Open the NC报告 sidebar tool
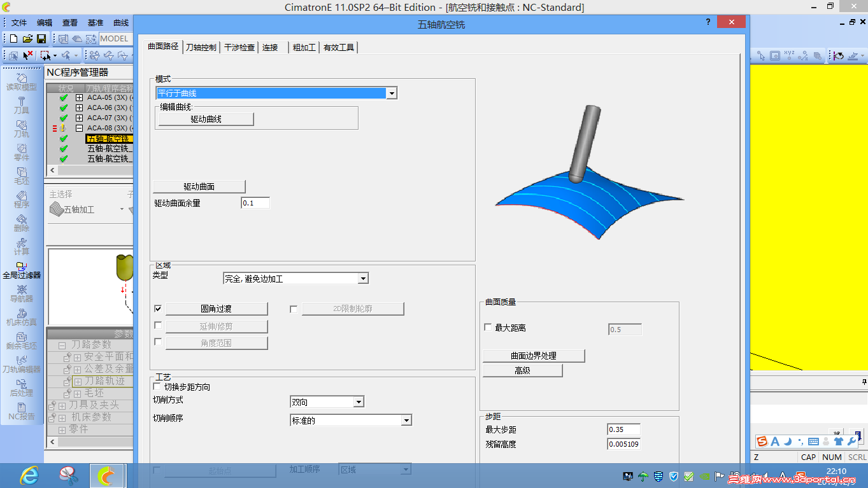This screenshot has height=488, width=868. [22, 412]
